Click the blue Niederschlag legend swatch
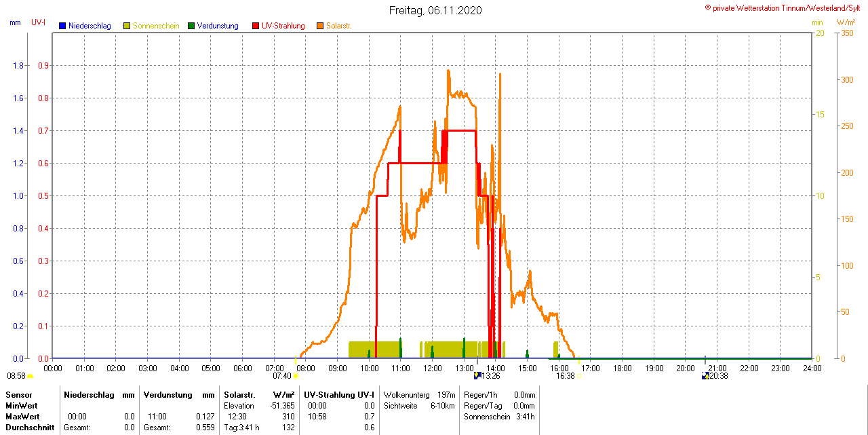 click(x=62, y=26)
